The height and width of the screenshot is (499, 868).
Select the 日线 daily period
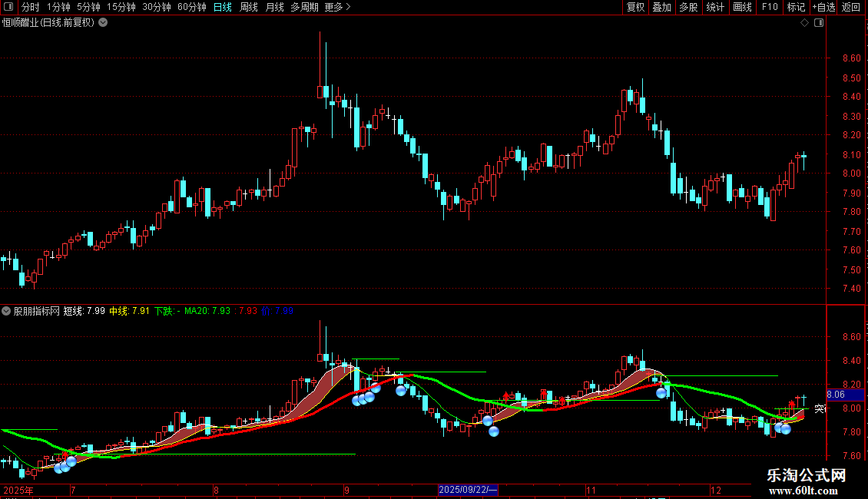tap(223, 7)
